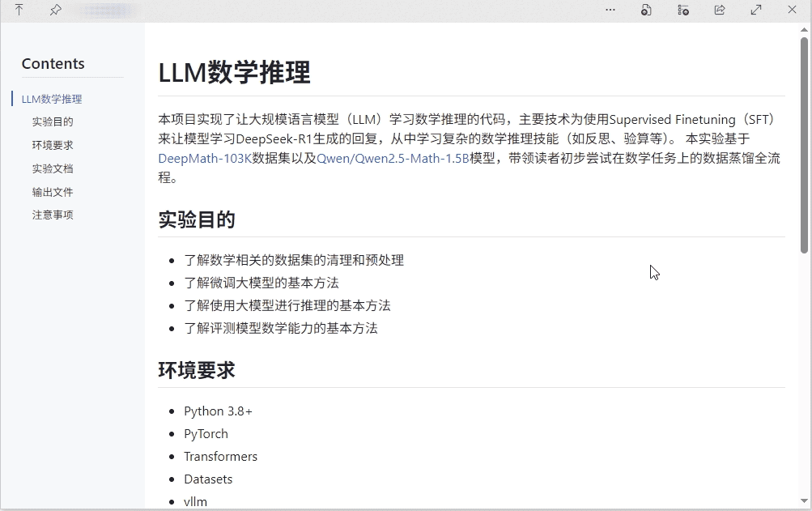Viewport: 812px width, 511px height.
Task: Click the share/export icon
Action: coord(719,10)
